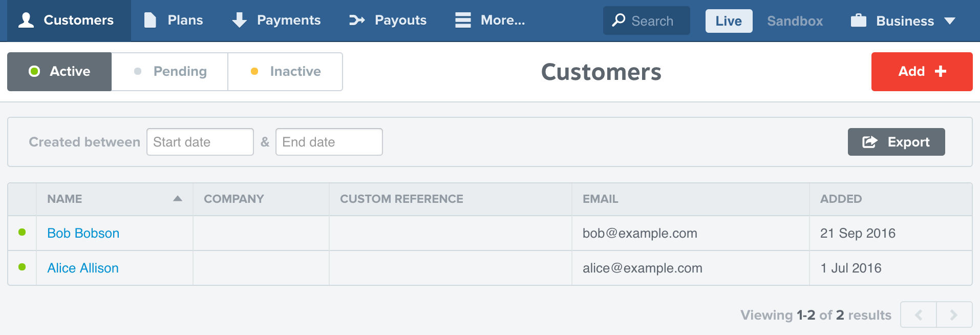Screen dimensions: 980x335
Task: Show Pending customers filter
Action: click(169, 72)
